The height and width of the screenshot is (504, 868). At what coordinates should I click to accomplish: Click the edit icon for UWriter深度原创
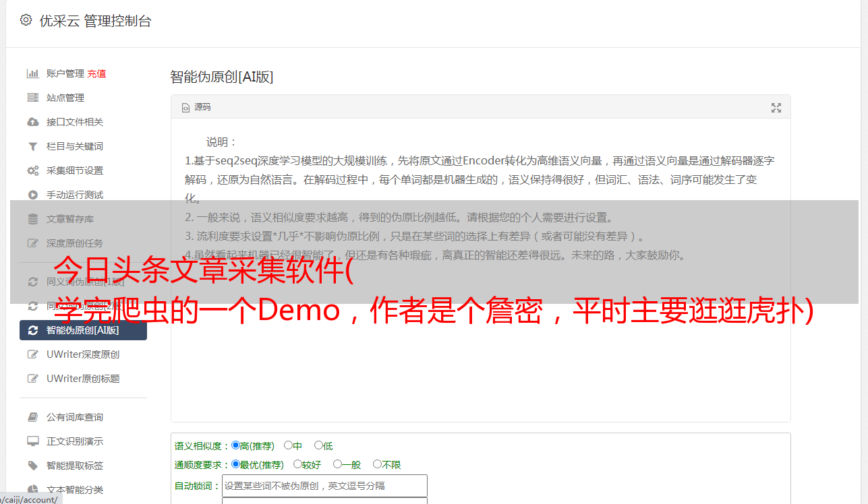(x=32, y=354)
